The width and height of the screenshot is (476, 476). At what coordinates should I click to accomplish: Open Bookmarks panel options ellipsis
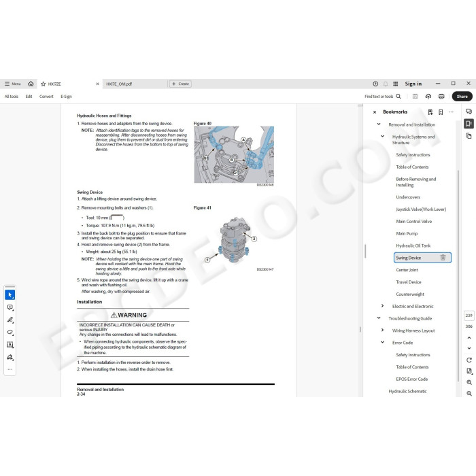pos(451,112)
